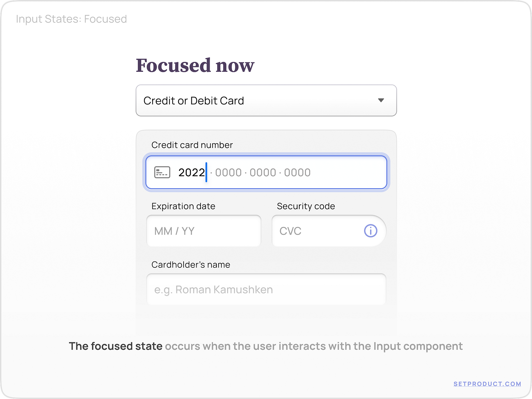This screenshot has width=532, height=399.
Task: Click the placeholder text e.g. Roman Kamushken
Action: (213, 289)
